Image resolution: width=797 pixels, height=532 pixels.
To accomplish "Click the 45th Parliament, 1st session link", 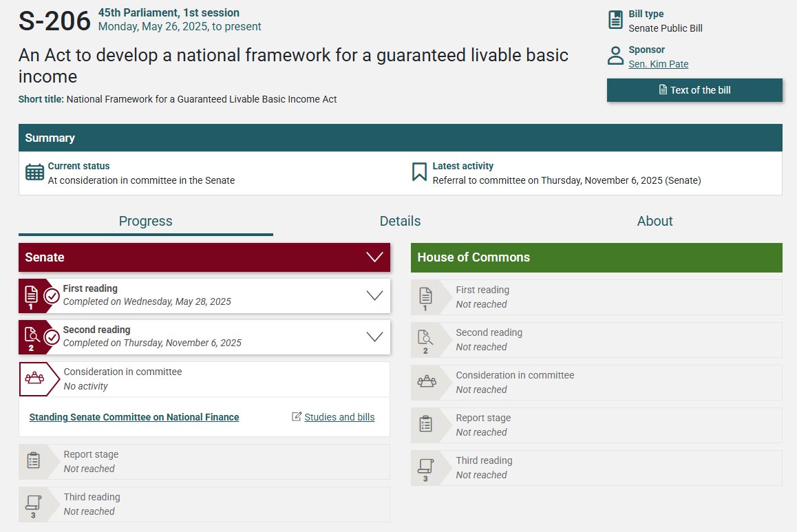I will point(169,12).
